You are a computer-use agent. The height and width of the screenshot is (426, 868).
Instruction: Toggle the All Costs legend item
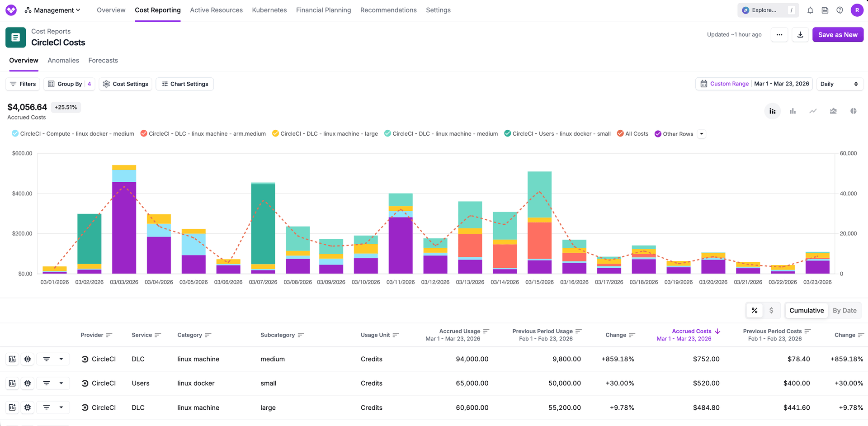click(x=632, y=133)
